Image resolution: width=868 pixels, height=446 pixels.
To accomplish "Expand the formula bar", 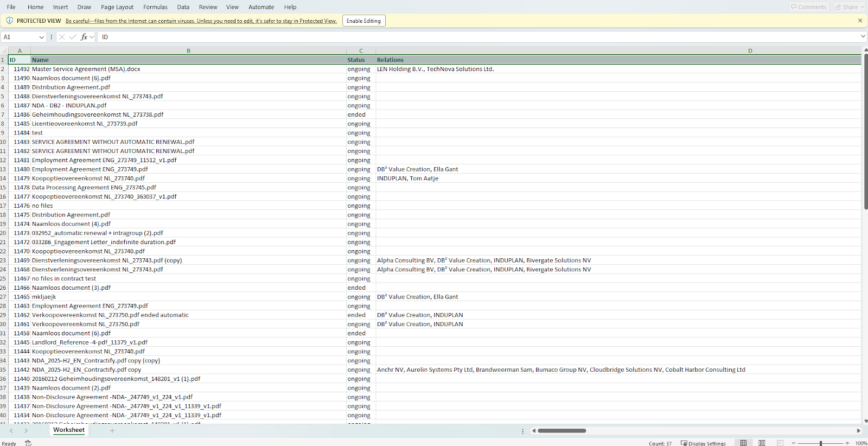I will tap(863, 36).
